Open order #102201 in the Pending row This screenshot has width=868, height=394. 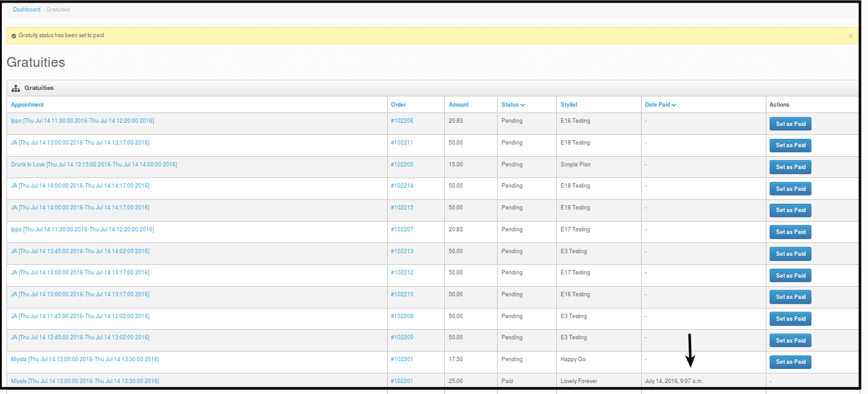click(x=402, y=359)
